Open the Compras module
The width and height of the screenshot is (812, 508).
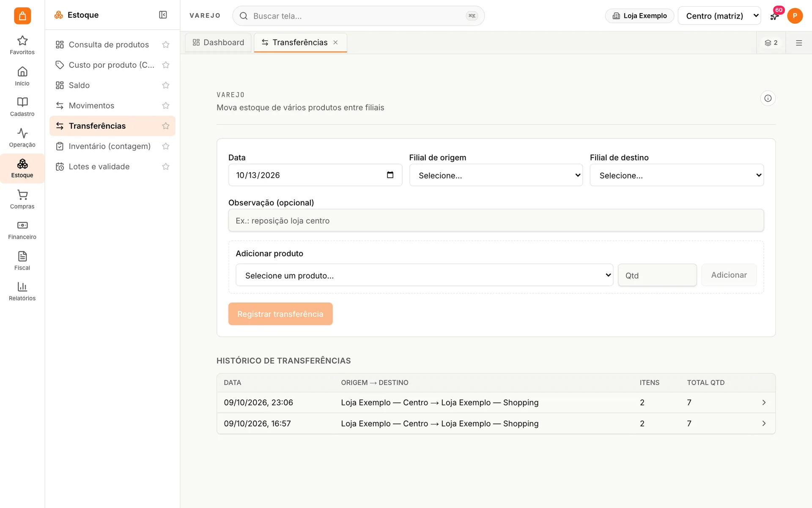click(x=22, y=199)
